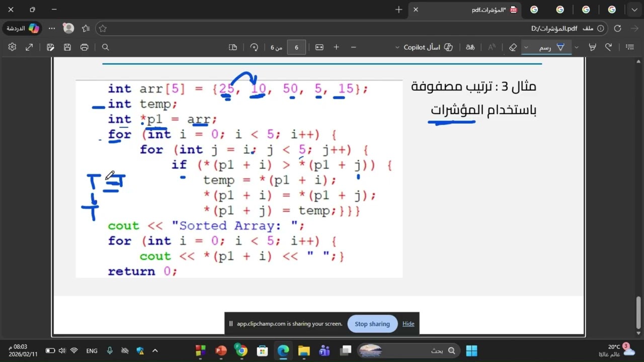Open the browser profile avatar
The width and height of the screenshot is (644, 362).
pos(69,29)
